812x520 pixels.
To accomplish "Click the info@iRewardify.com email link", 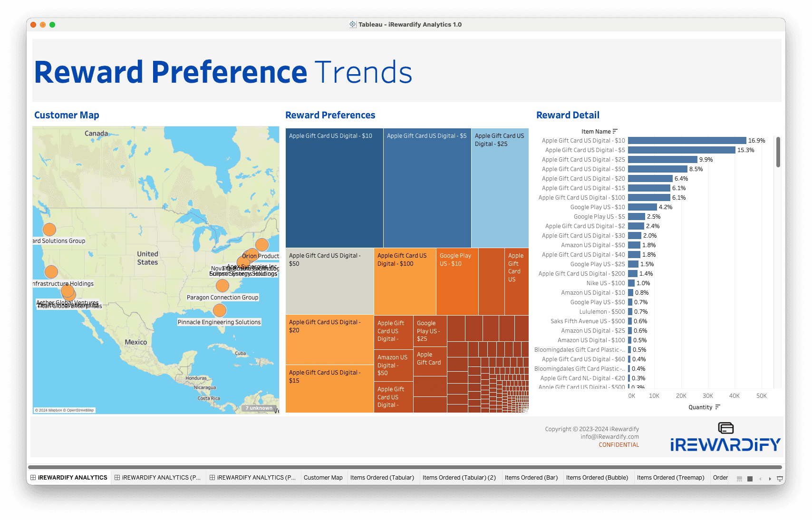I will pyautogui.click(x=609, y=437).
